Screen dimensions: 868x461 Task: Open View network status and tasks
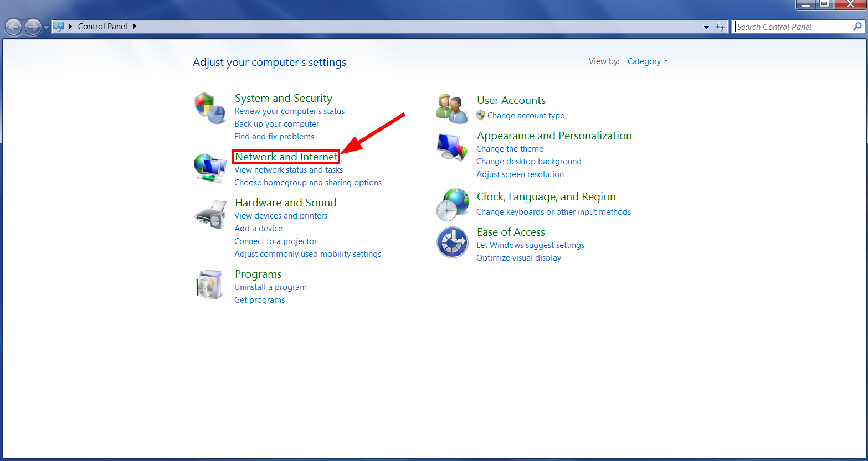[288, 170]
